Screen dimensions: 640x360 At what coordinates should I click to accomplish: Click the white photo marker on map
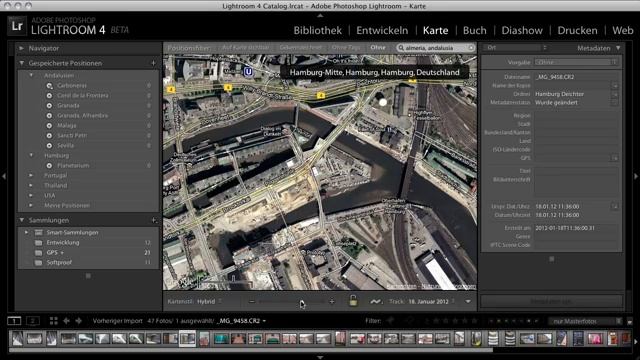(382, 102)
